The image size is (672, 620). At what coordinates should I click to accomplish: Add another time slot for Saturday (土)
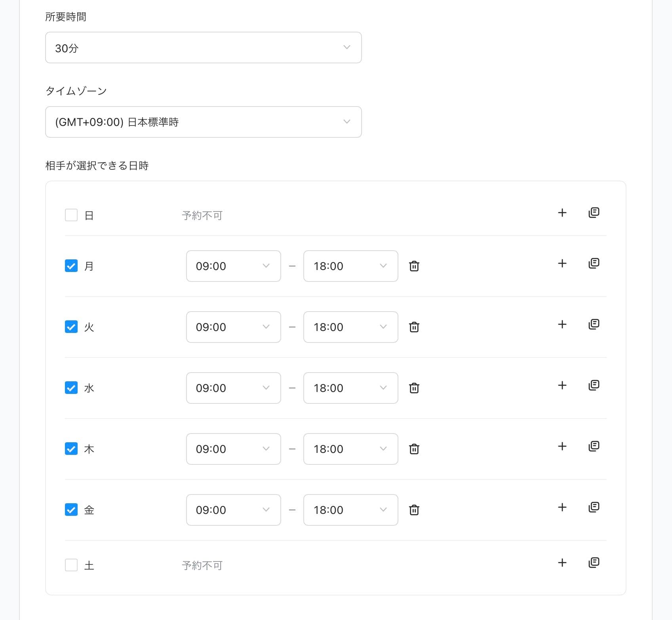coord(562,563)
